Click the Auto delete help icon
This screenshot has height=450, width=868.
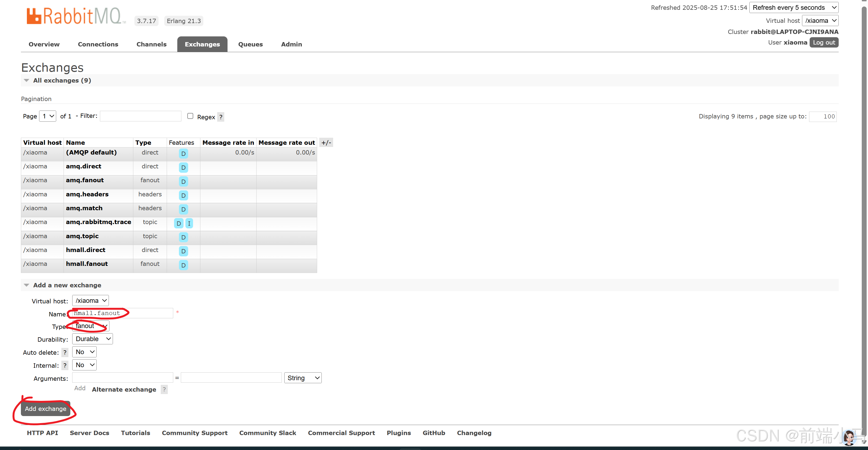(x=65, y=352)
